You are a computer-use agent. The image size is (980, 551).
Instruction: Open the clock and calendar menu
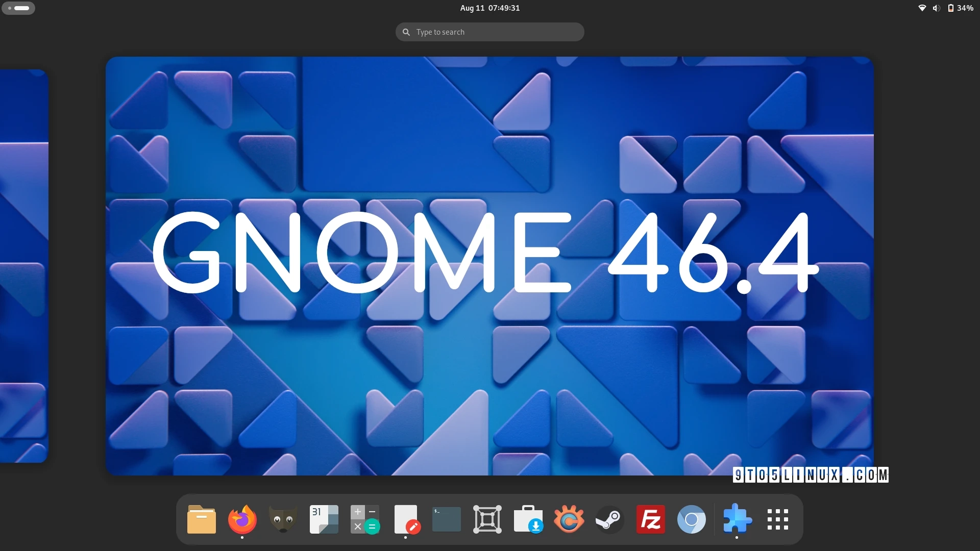(x=489, y=8)
